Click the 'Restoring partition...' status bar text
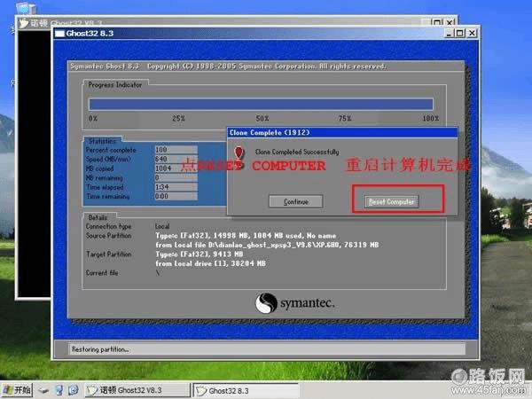The image size is (532, 399). [100, 349]
